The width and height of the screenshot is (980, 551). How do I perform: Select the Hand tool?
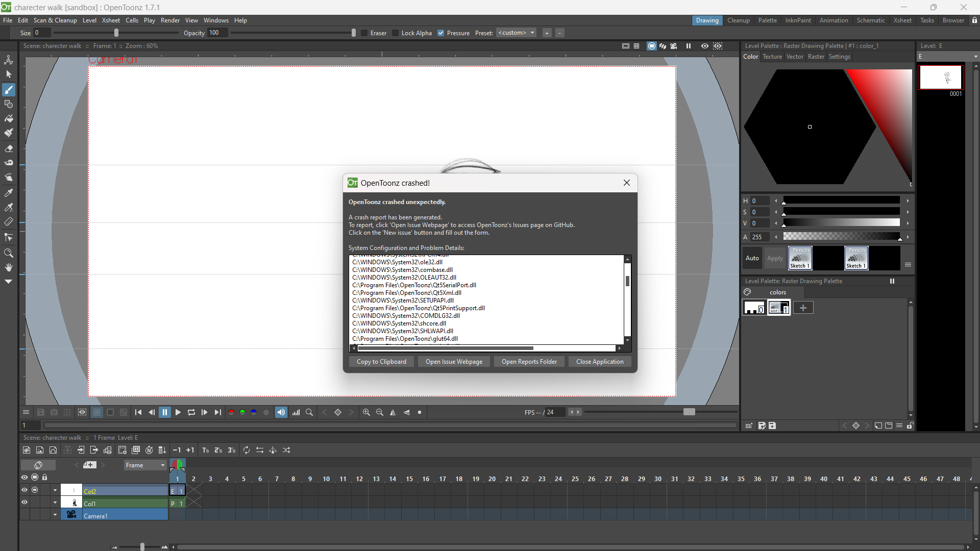(9, 267)
